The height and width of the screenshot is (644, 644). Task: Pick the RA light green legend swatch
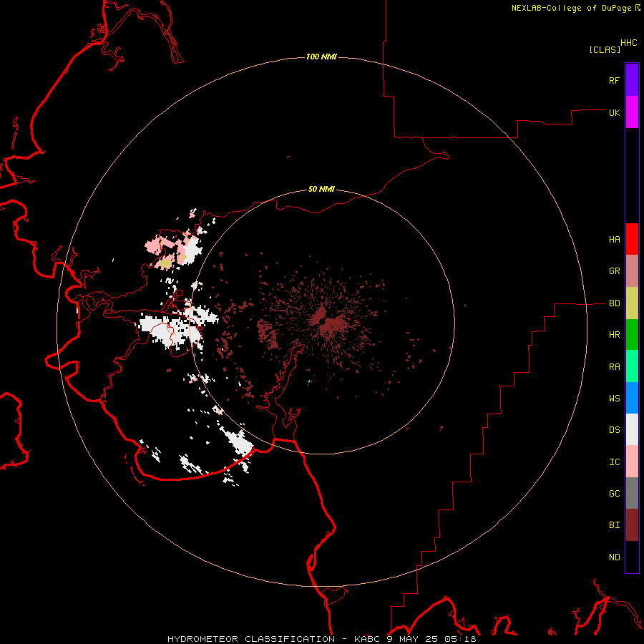pyautogui.click(x=632, y=366)
